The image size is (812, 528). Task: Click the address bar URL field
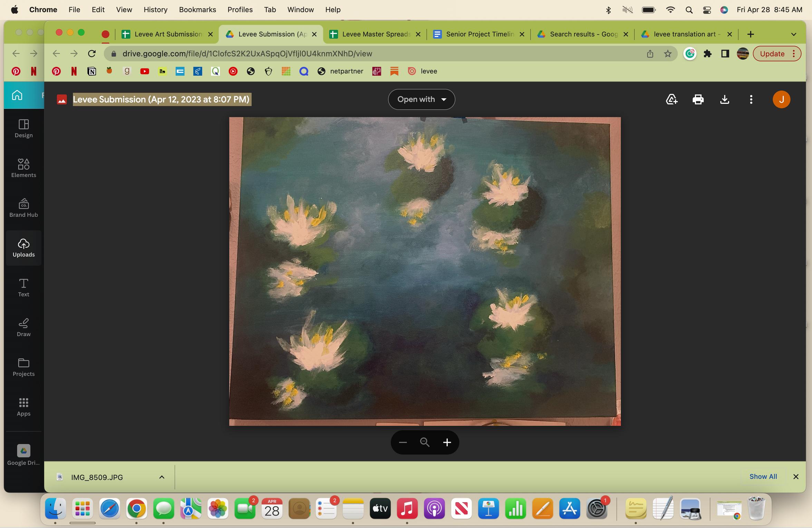coord(345,54)
